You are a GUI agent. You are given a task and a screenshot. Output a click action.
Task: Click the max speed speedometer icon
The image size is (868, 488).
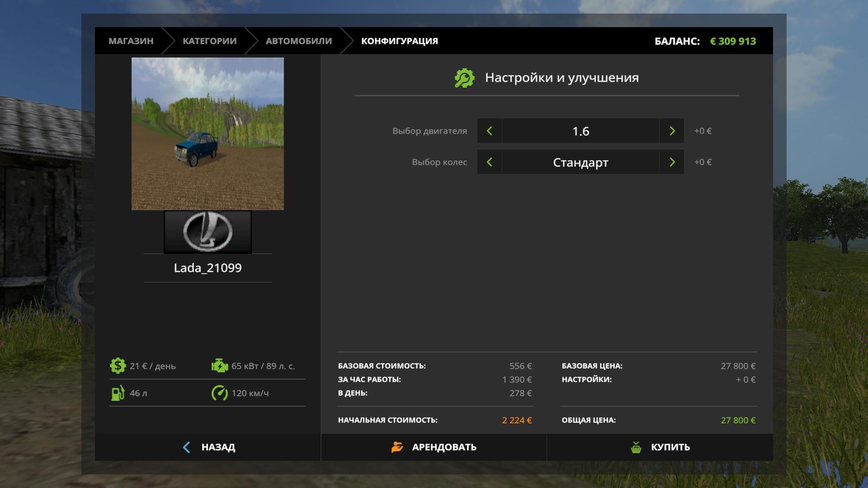coord(219,393)
